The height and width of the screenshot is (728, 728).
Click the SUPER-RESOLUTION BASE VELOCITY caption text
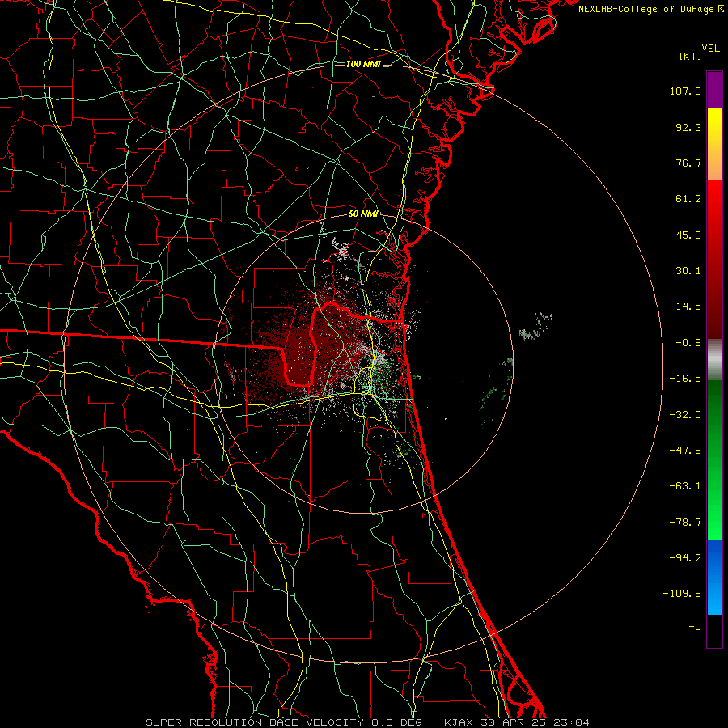(256, 722)
